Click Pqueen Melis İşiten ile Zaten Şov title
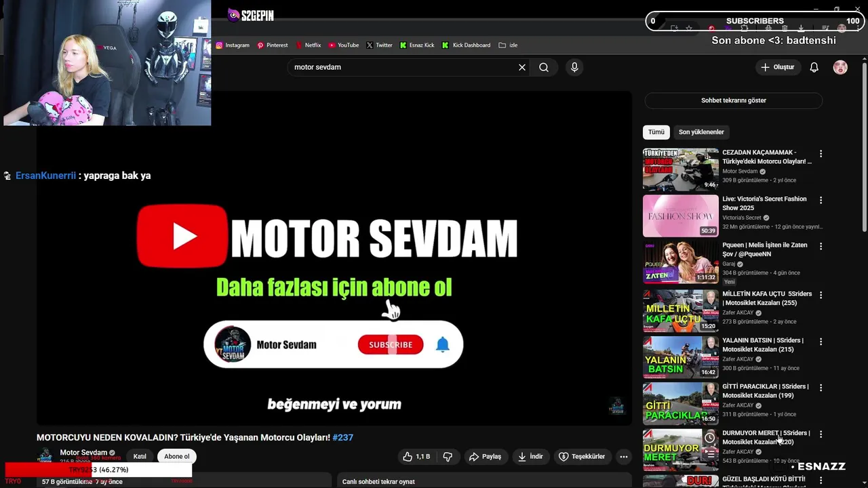 pyautogui.click(x=765, y=249)
